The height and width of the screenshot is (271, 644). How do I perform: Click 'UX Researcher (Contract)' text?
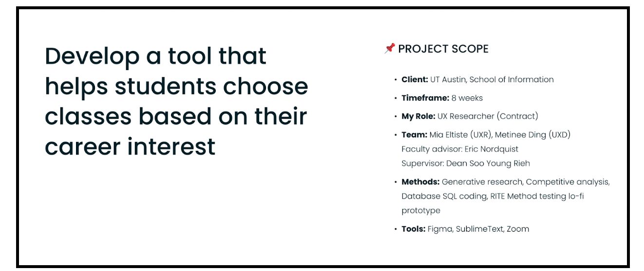click(488, 116)
